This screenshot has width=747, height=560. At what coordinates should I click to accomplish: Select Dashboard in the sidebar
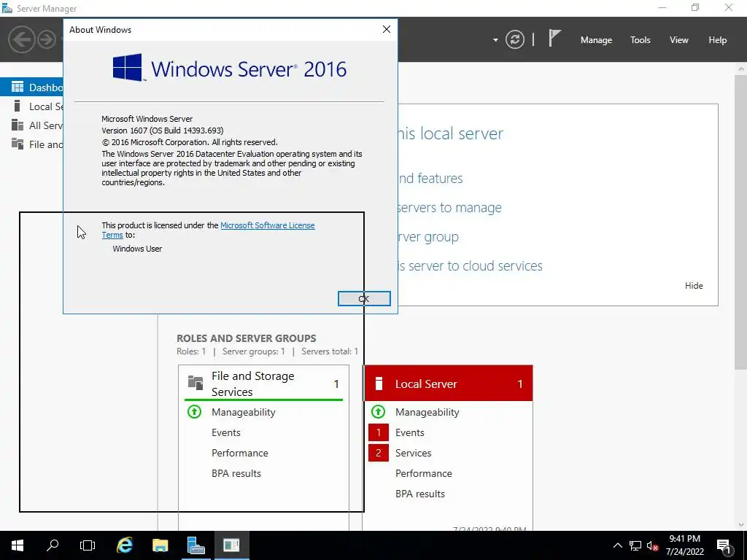point(31,87)
